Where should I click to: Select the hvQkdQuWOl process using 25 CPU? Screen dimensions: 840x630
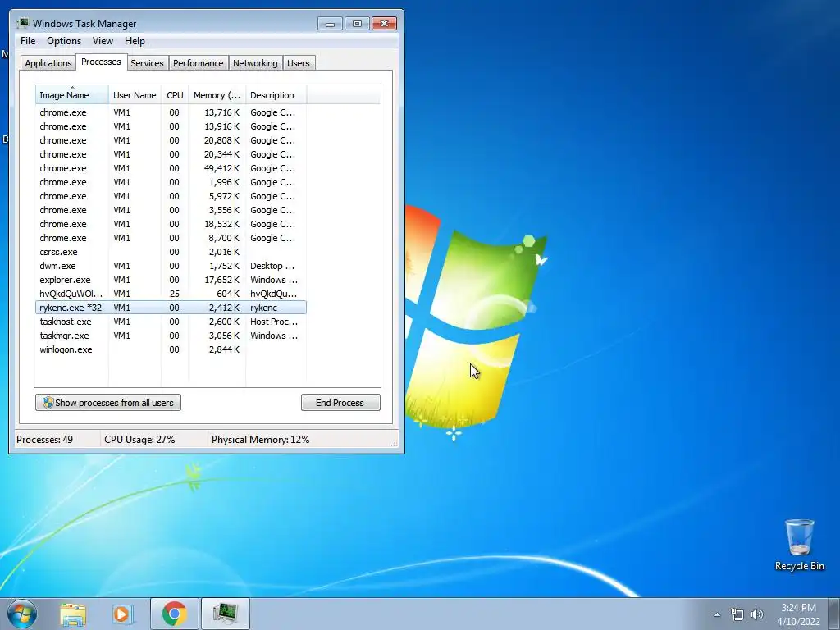coord(171,294)
